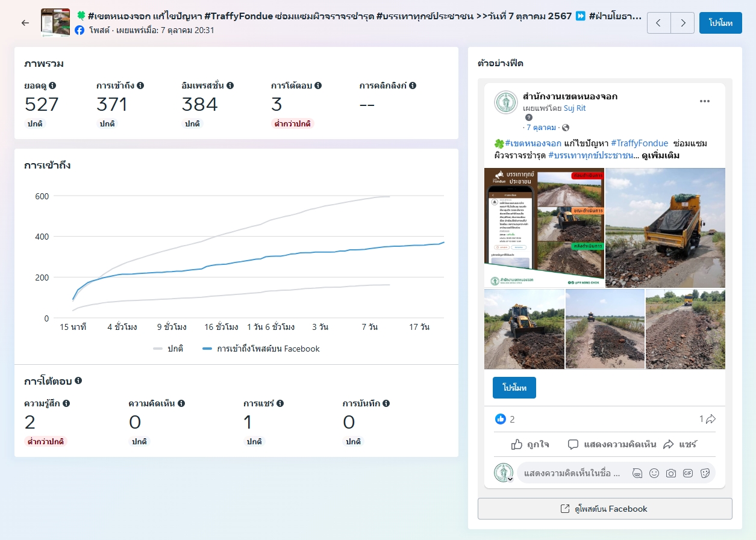
Task: Click the emoji icon in comment box
Action: (654, 473)
